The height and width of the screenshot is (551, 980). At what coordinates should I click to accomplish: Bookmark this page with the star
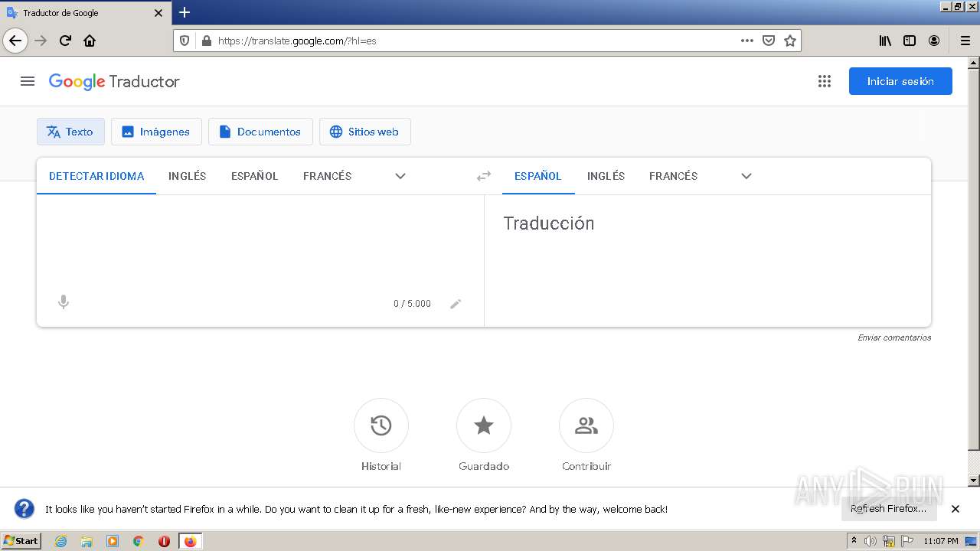pos(790,41)
